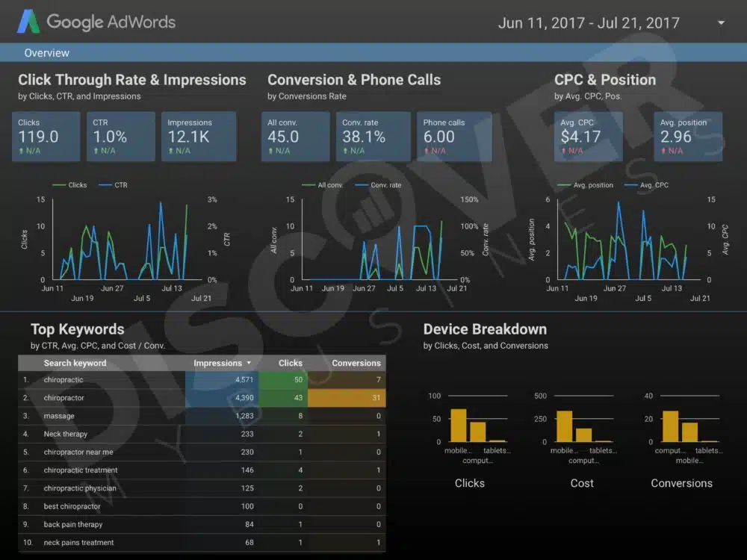Screen dimensions: 747x560
Task: Select the CTR 1.0% scorecard
Action: (x=120, y=137)
